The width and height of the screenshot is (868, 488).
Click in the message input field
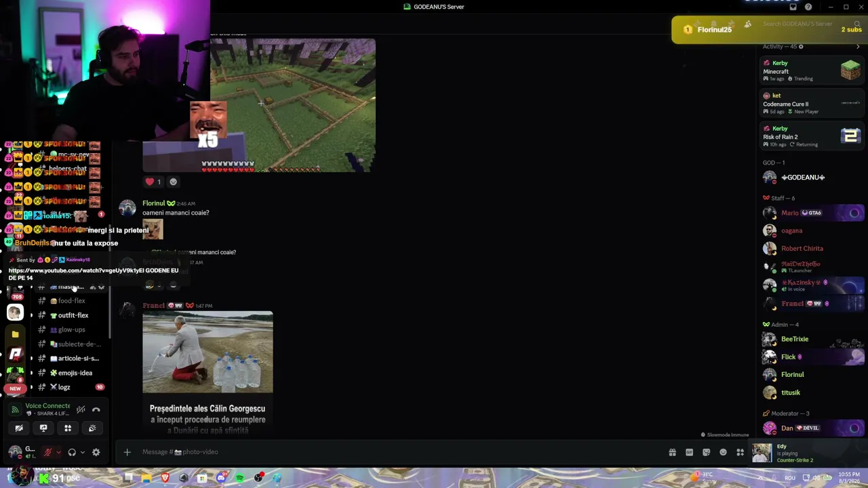point(400,452)
